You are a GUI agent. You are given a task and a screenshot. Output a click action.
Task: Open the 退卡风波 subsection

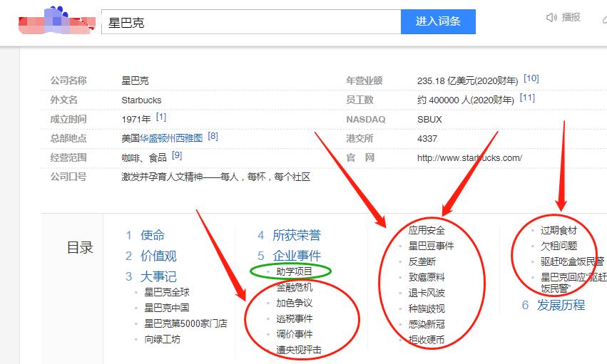427,293
